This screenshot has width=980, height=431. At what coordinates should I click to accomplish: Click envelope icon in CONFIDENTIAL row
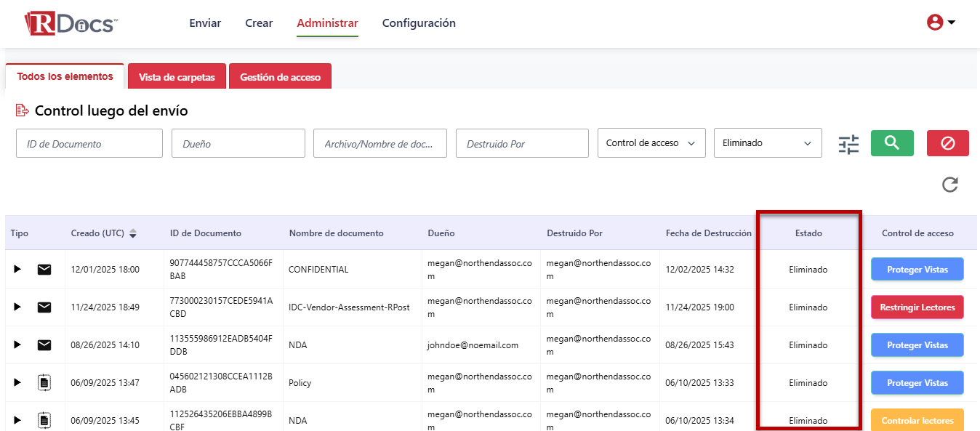[x=44, y=270]
